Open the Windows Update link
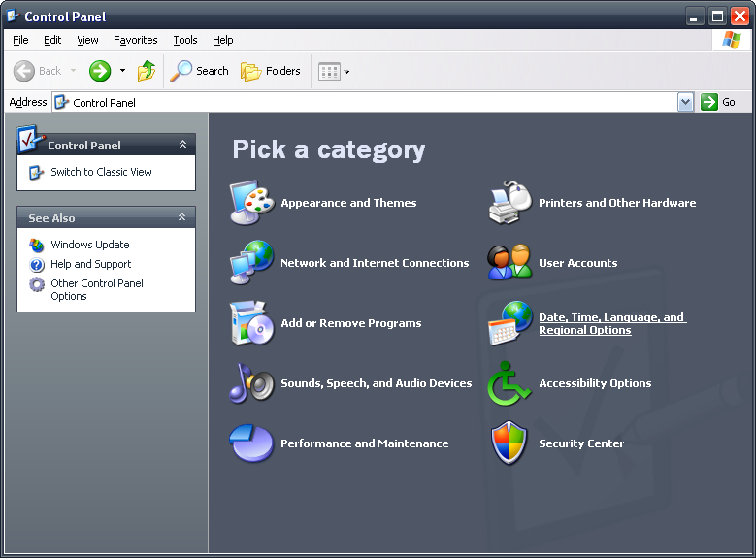This screenshot has width=756, height=558. pyautogui.click(x=90, y=245)
